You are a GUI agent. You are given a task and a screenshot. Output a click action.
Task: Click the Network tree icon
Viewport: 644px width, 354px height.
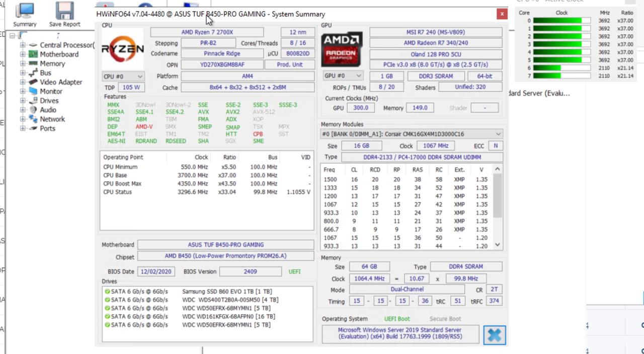33,119
